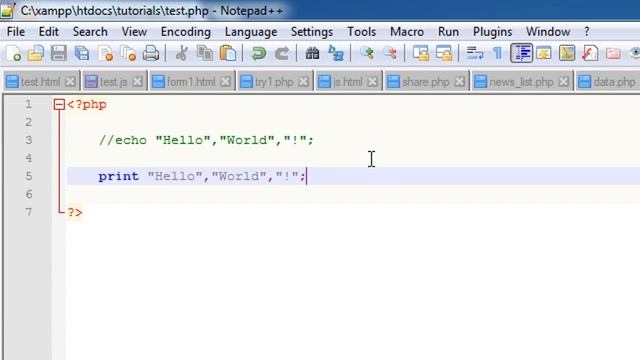The height and width of the screenshot is (360, 640).
Task: Switch to the share.php tab
Action: [426, 82]
